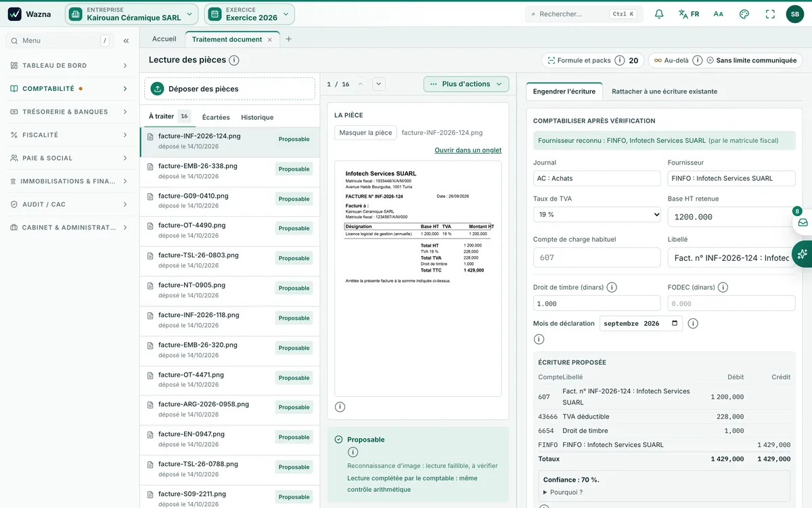Click Masquer la pièce button

tap(365, 133)
